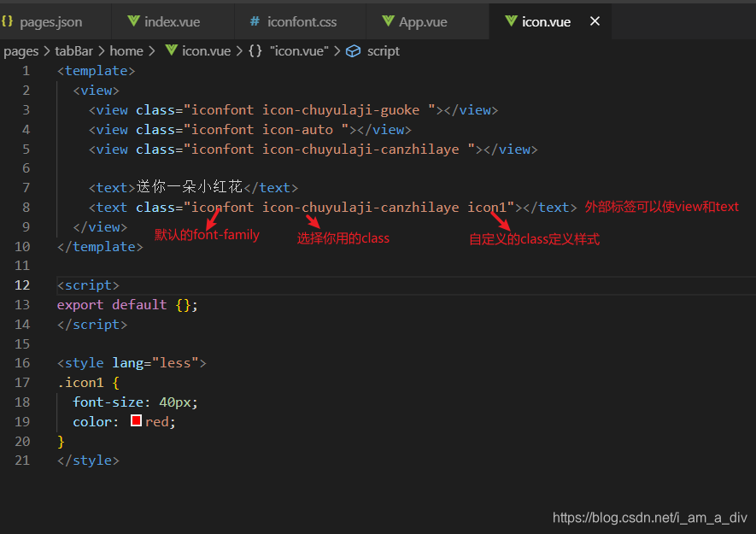756x534 pixels.
Task: Click the '"icon.vue"' symbol breadcrumb
Action: (299, 51)
